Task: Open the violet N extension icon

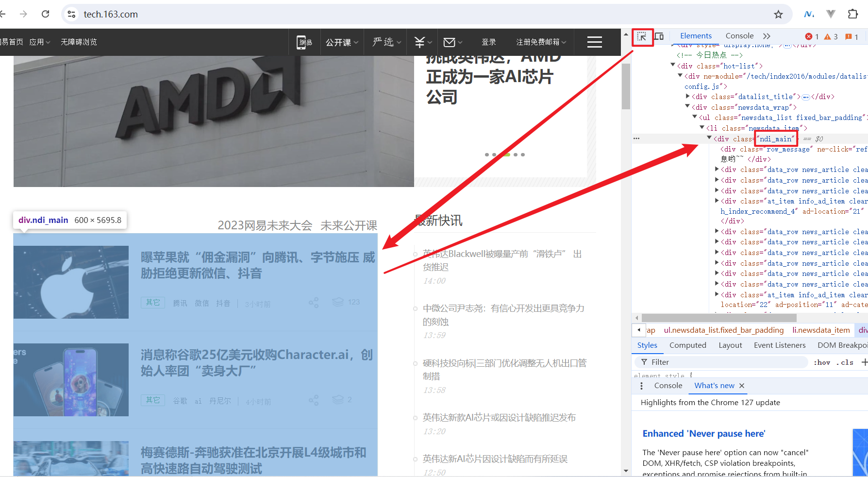Action: point(809,14)
